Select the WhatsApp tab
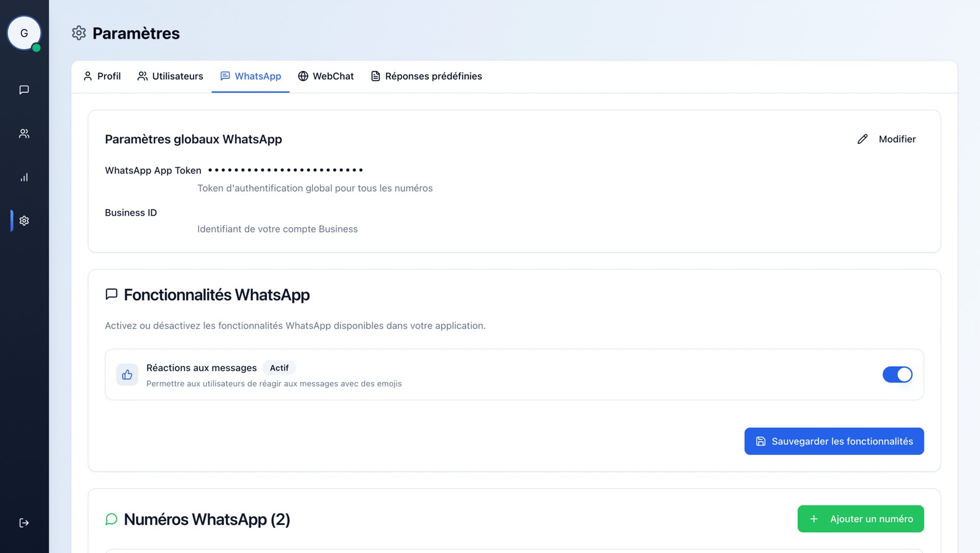Viewport: 980px width, 553px height. tap(251, 76)
